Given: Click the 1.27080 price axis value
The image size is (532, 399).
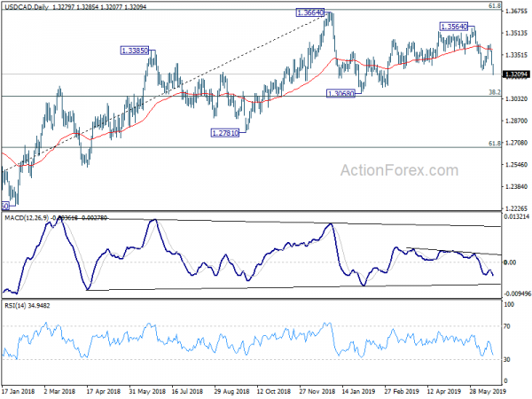Looking at the screenshot, I should 516,143.
